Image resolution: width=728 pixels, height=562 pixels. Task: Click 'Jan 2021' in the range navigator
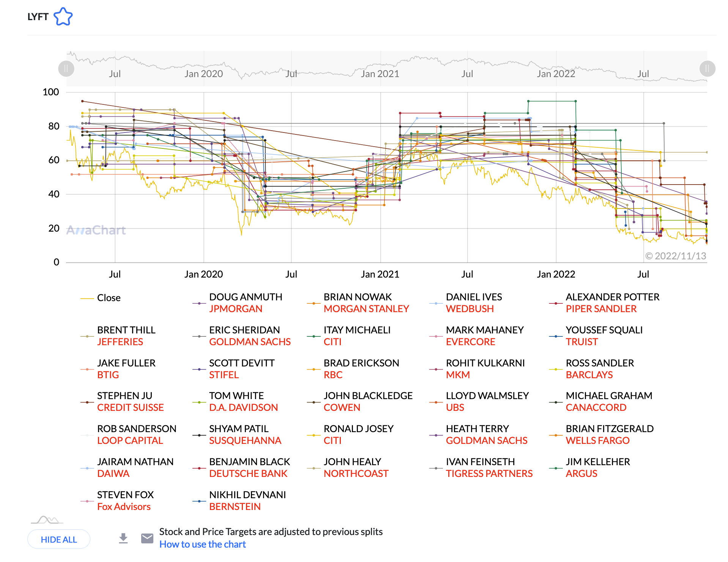click(380, 74)
